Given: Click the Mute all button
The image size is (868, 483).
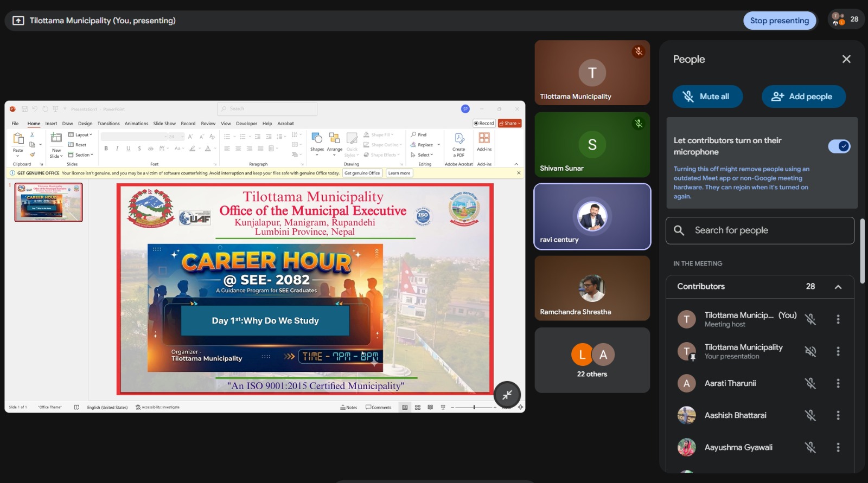Looking at the screenshot, I should point(707,96).
